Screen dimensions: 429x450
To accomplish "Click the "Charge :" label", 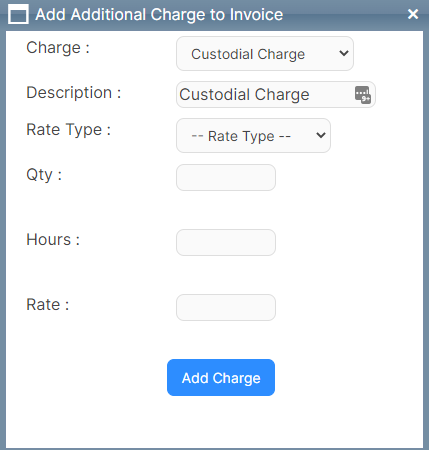I will [58, 48].
